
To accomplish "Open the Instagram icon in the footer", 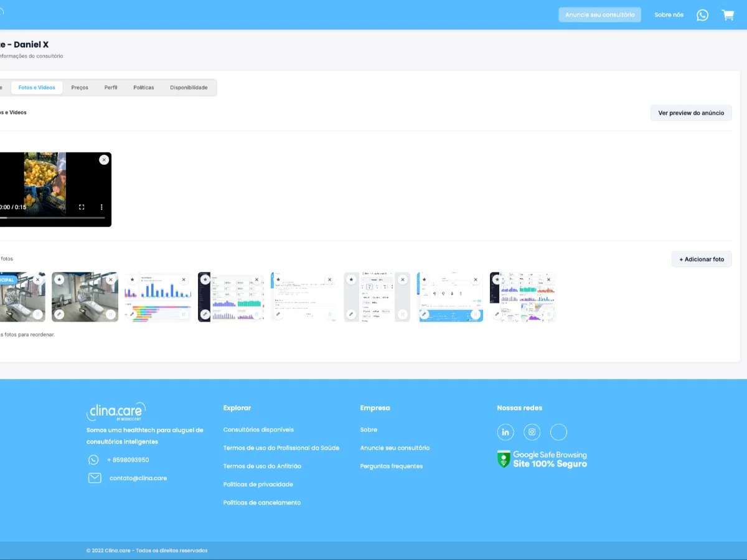I will (532, 432).
